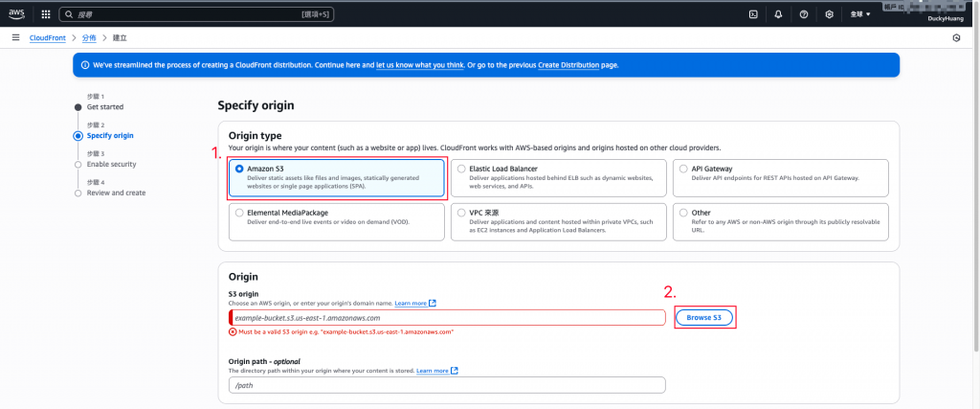Go to Specify origin step
The width and height of the screenshot is (980, 409).
(110, 136)
